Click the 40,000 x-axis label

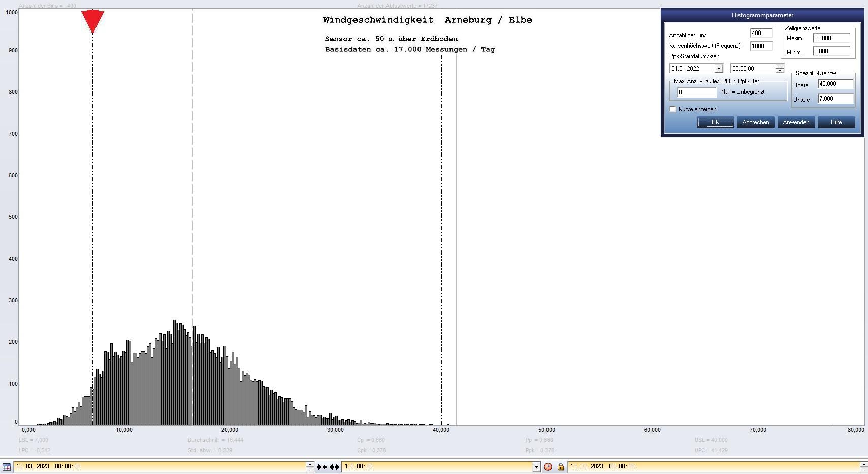pos(441,430)
